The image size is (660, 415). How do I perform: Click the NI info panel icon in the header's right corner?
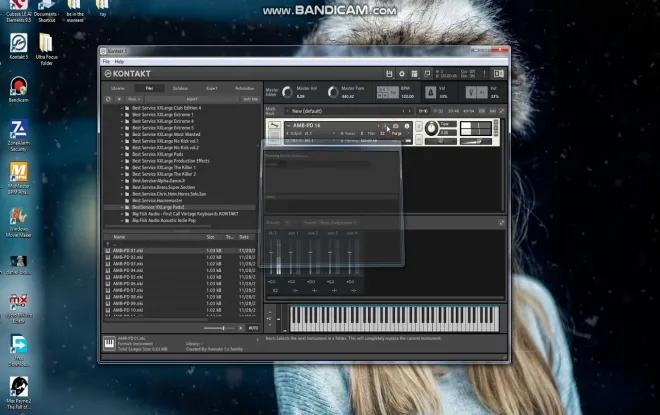(x=498, y=74)
